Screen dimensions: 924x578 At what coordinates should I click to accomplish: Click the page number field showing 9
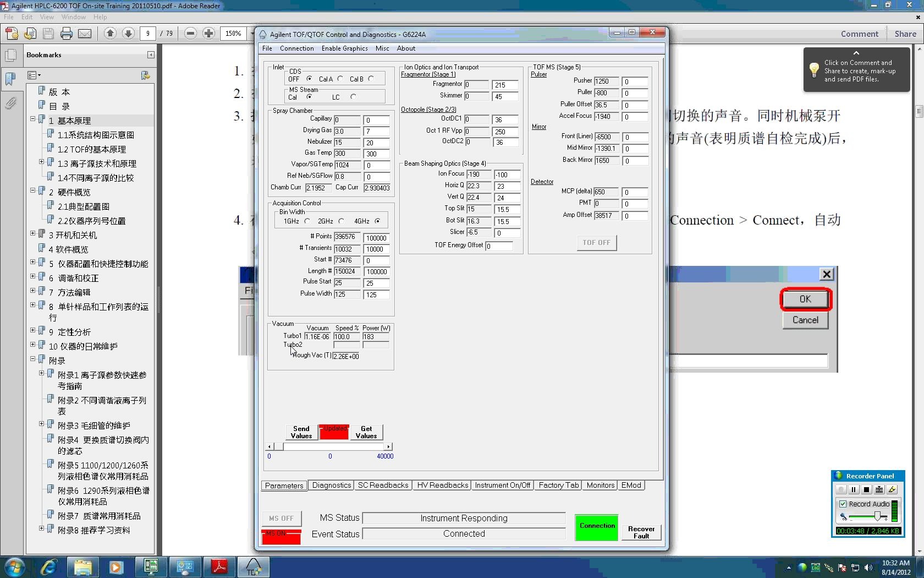pos(147,34)
